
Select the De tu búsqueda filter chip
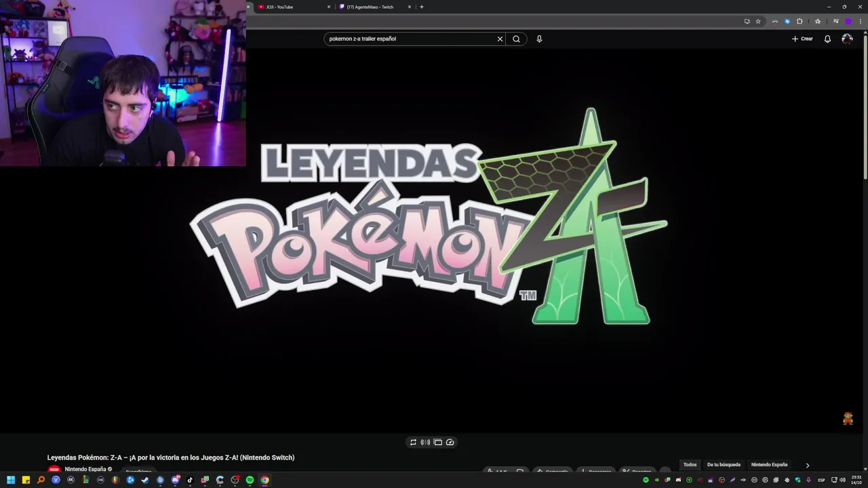[724, 465]
